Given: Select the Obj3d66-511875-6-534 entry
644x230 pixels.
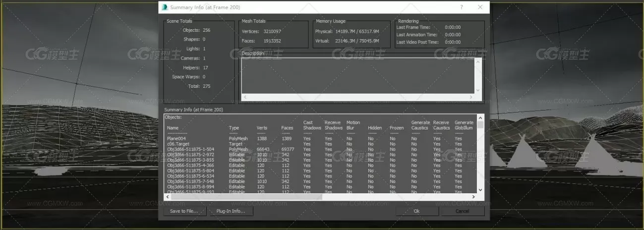Looking at the screenshot, I should pyautogui.click(x=190, y=176).
